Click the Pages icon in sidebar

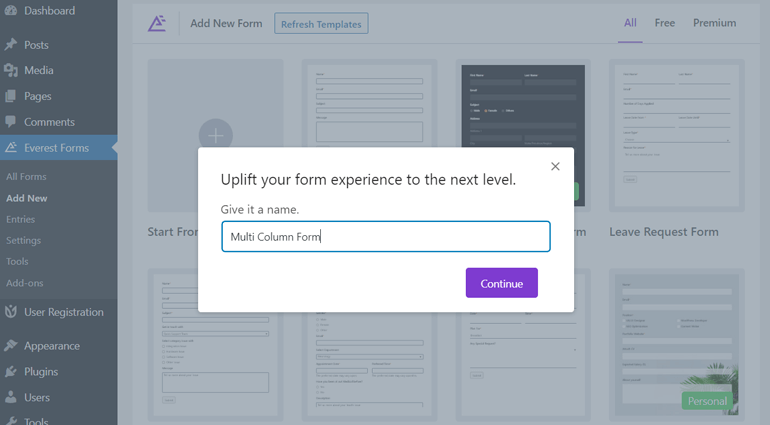(11, 97)
